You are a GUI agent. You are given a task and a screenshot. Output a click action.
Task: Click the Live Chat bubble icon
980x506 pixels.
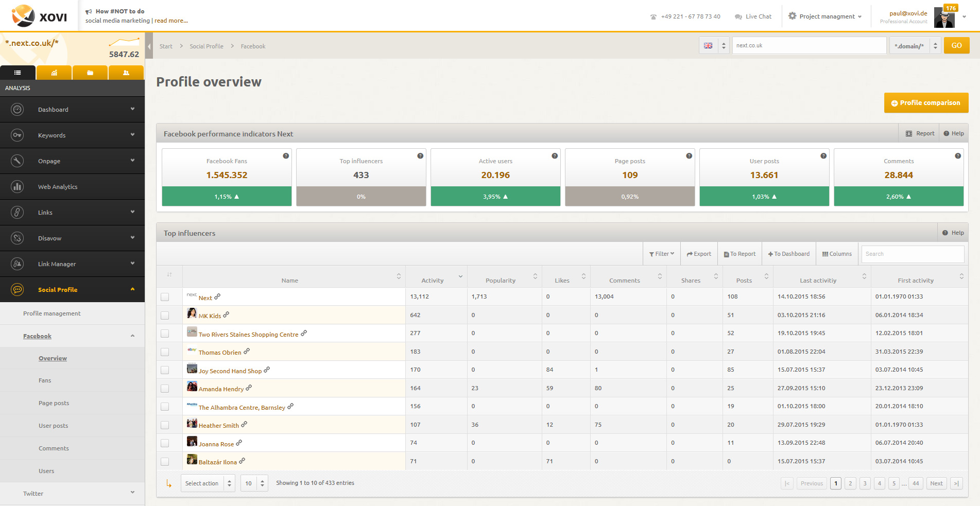coord(738,16)
